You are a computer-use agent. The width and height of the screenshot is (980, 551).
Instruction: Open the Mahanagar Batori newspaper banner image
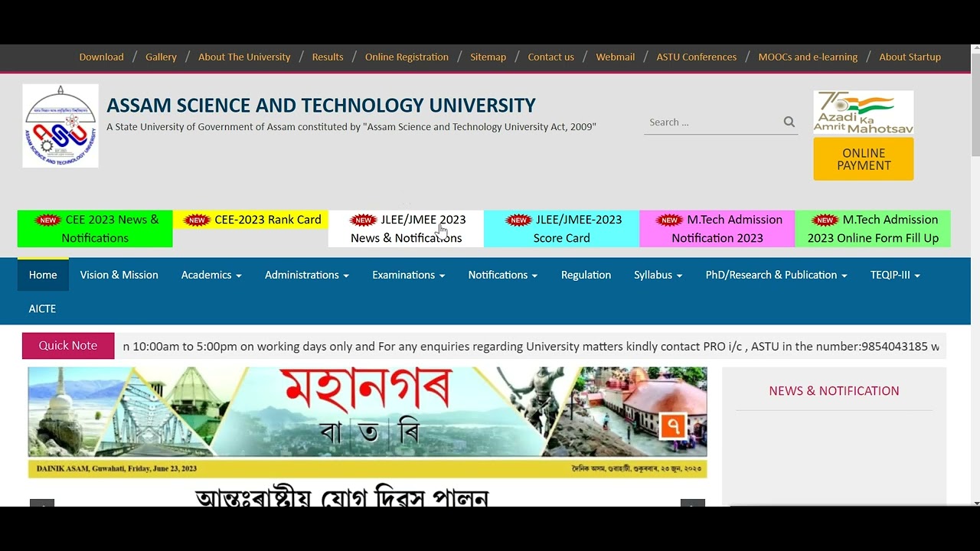coord(367,422)
